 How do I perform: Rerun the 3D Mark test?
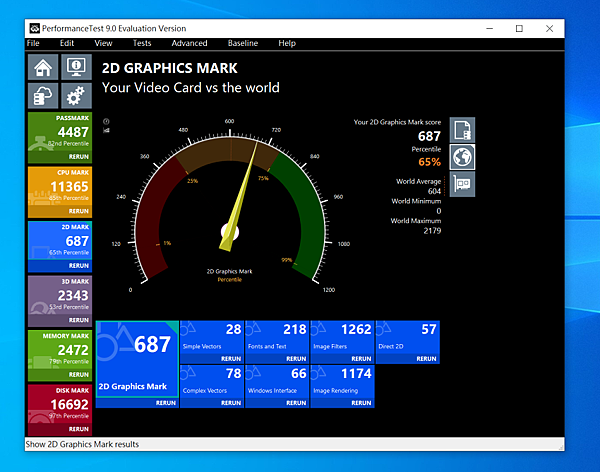coord(78,320)
